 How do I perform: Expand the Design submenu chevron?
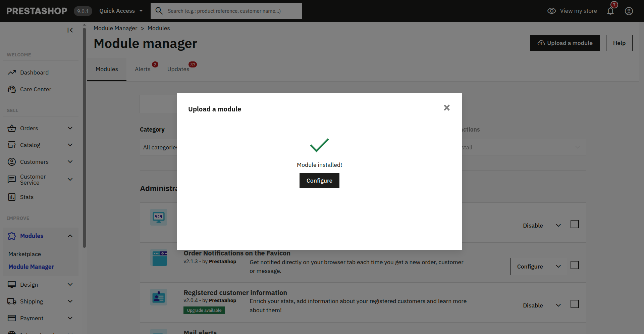[70, 285]
